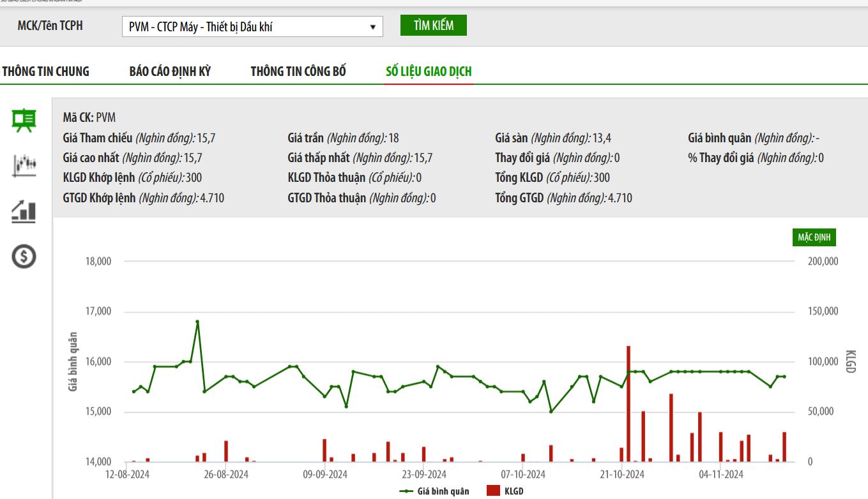Screen dimensions: 868x499
Task: Click the rightmost red volume bar
Action: (x=784, y=447)
